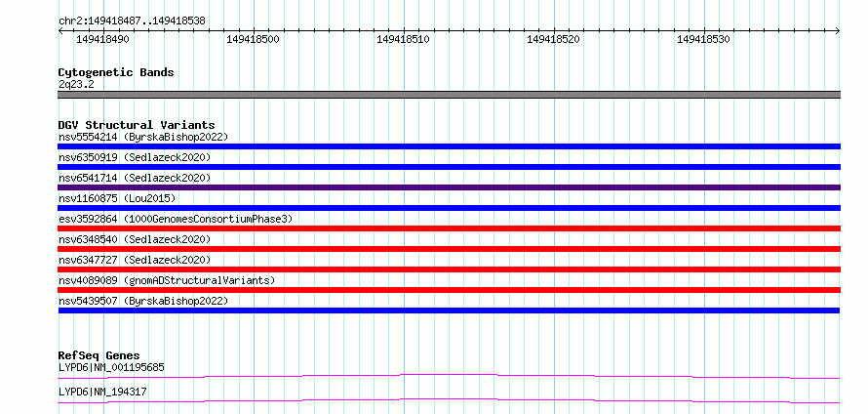Select the magenta LYPD6|NM_001195685 transcript line
The width and height of the screenshot is (868, 414).
click(449, 376)
